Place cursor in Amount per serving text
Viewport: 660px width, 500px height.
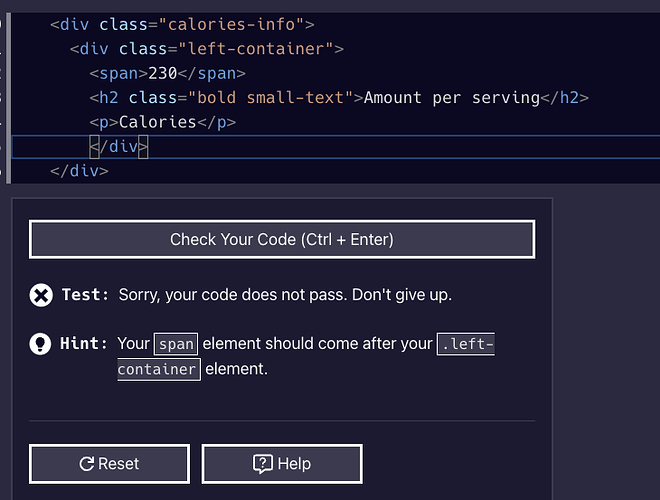[452, 98]
